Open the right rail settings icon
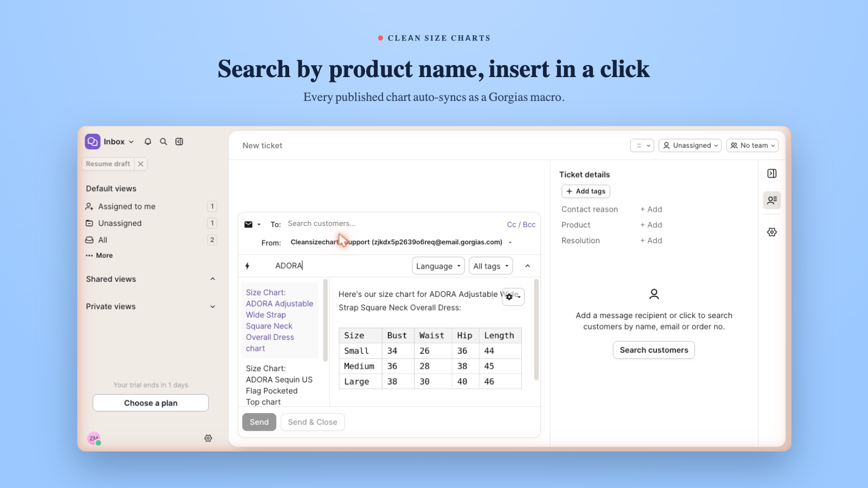The width and height of the screenshot is (868, 488). [x=772, y=232]
